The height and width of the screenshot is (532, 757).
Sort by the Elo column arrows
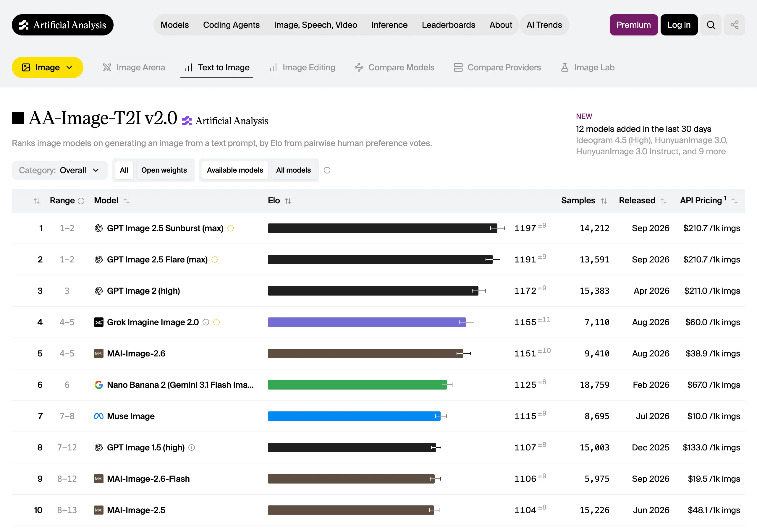tap(288, 201)
